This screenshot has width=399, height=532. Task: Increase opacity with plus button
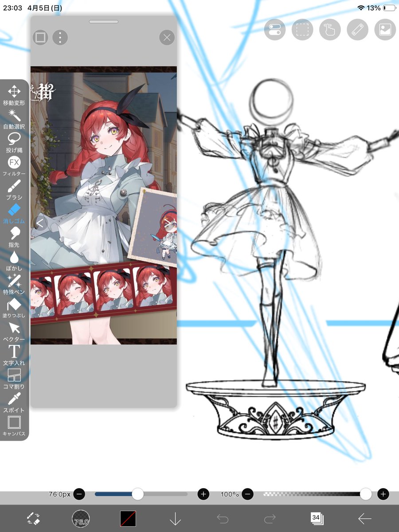click(383, 494)
